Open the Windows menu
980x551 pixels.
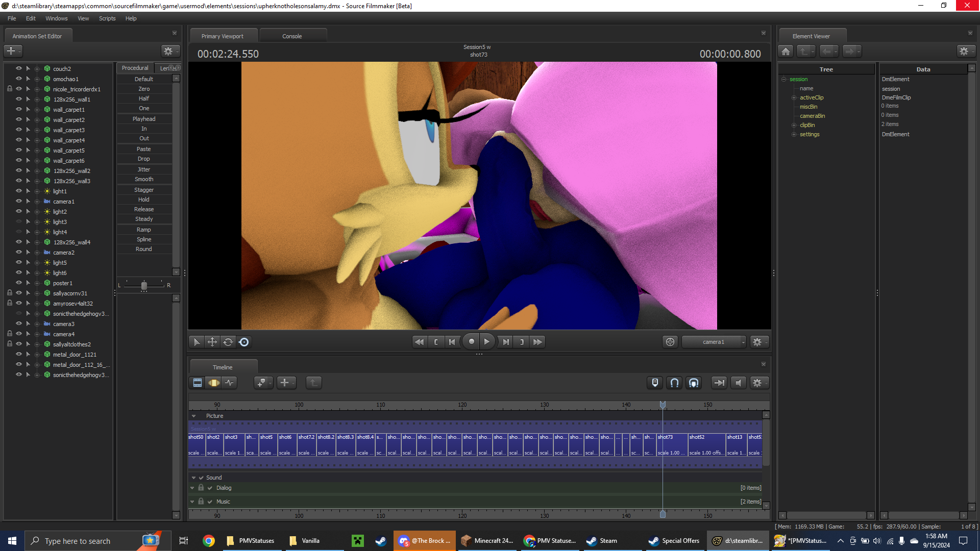click(x=56, y=18)
